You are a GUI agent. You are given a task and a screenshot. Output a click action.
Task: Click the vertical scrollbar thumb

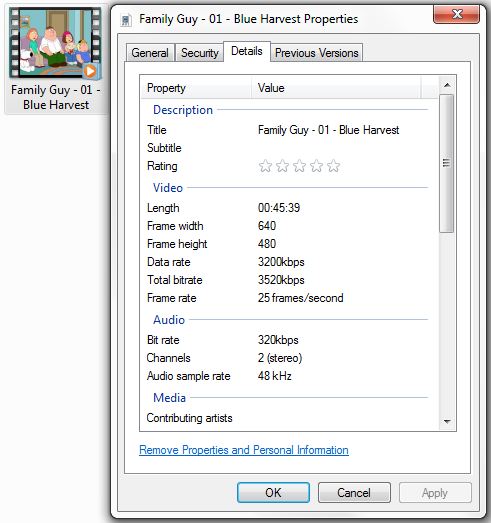[446, 163]
